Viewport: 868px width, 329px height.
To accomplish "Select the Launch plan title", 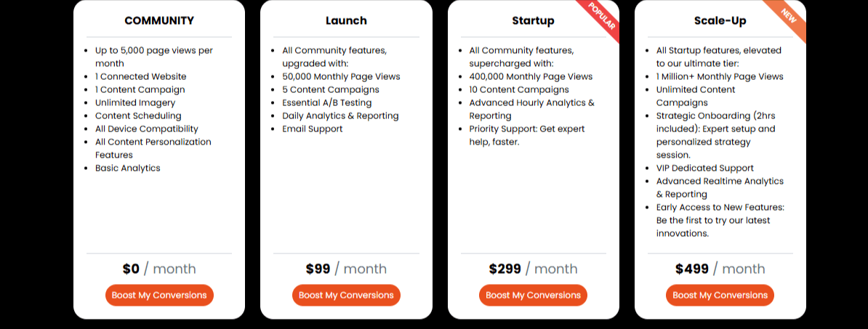I will 346,20.
